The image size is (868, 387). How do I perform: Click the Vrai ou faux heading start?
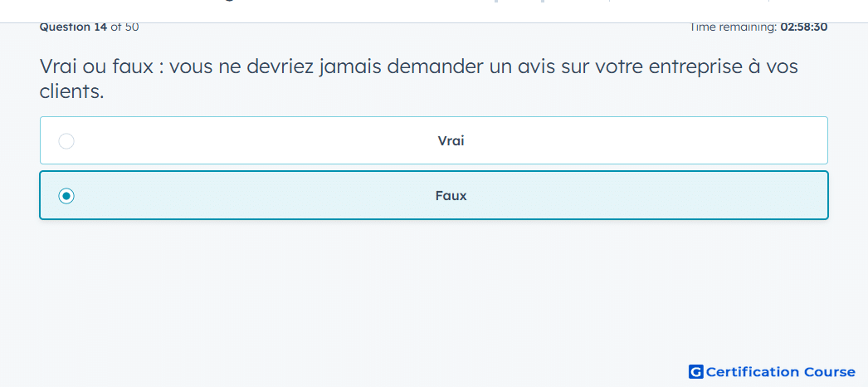tap(95, 67)
